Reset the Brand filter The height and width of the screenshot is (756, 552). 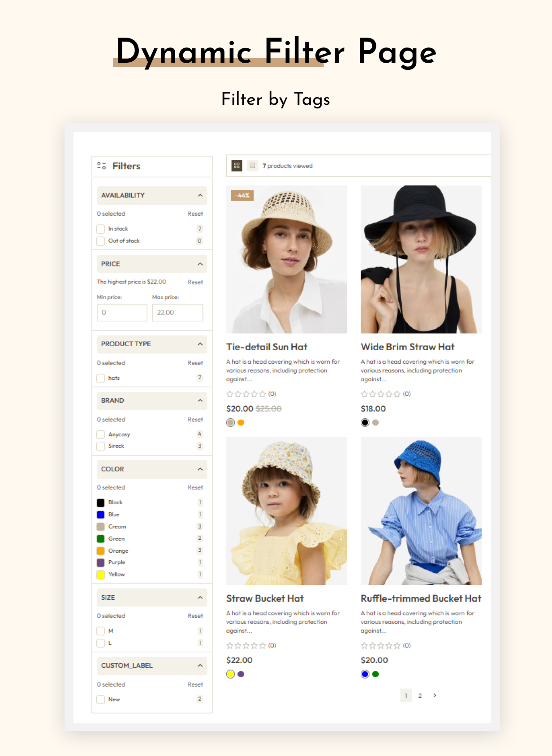[195, 419]
